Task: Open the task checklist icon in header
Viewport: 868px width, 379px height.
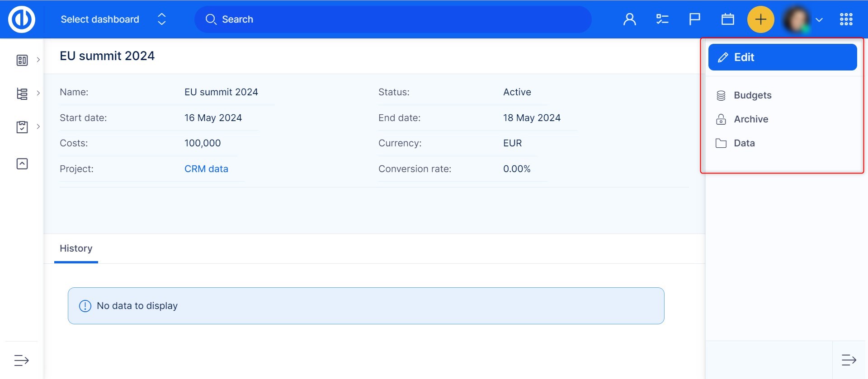Action: point(662,19)
